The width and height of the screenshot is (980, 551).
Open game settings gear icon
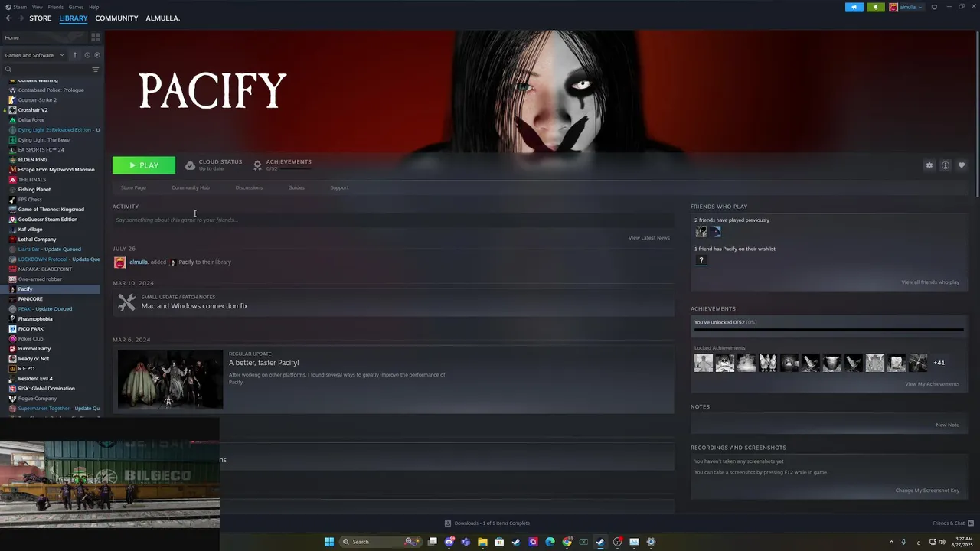coord(929,165)
